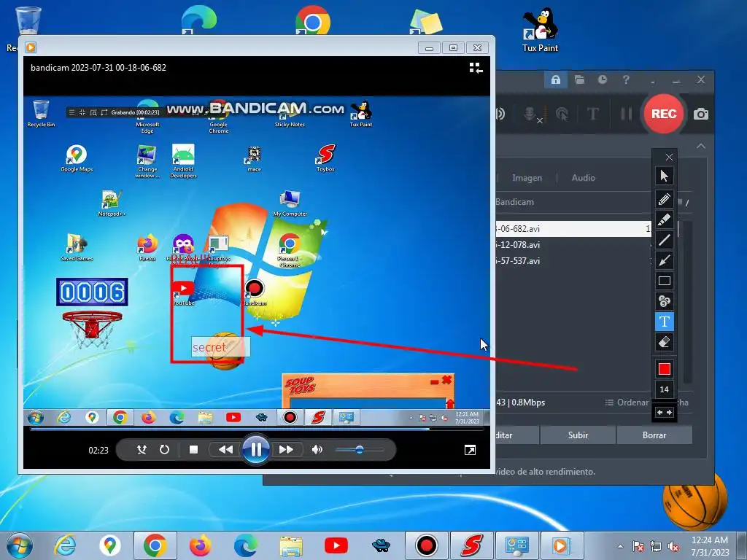The width and height of the screenshot is (747, 560).
Task: Select the eraser drawing tool
Action: click(664, 342)
